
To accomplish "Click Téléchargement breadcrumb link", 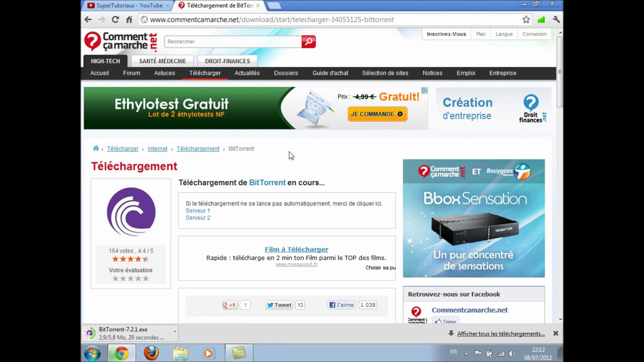I will (x=198, y=149).
